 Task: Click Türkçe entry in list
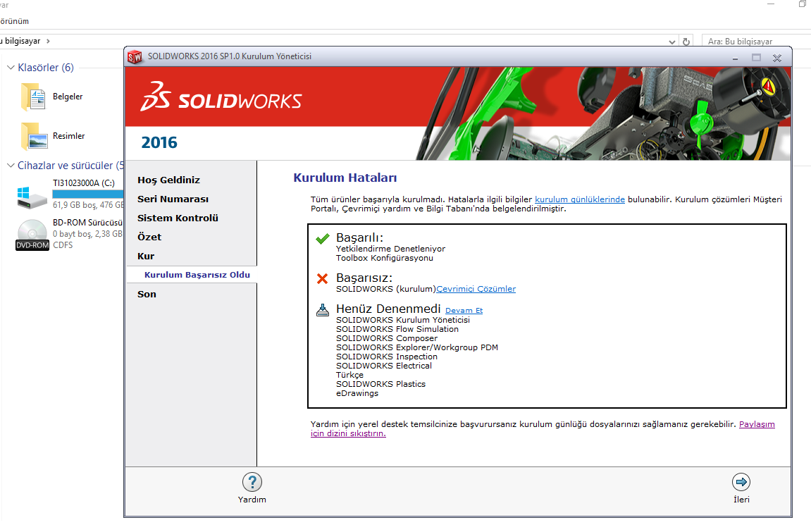pyautogui.click(x=349, y=375)
